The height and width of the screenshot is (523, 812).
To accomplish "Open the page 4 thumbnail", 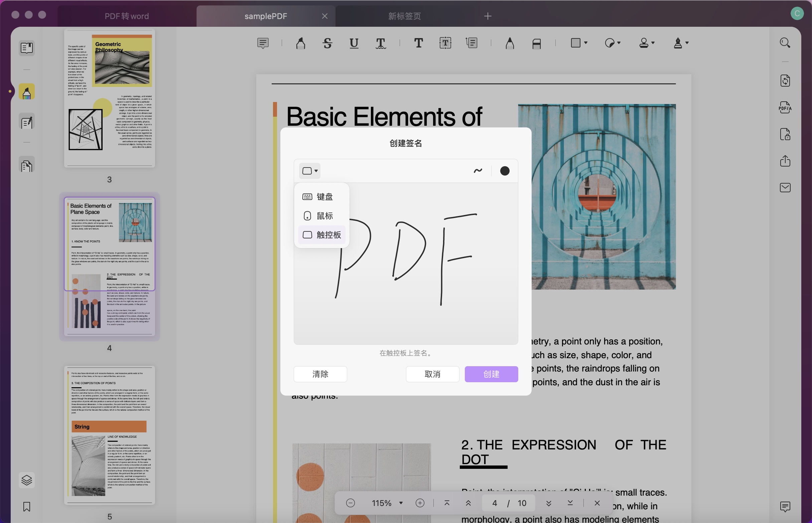I will click(109, 267).
